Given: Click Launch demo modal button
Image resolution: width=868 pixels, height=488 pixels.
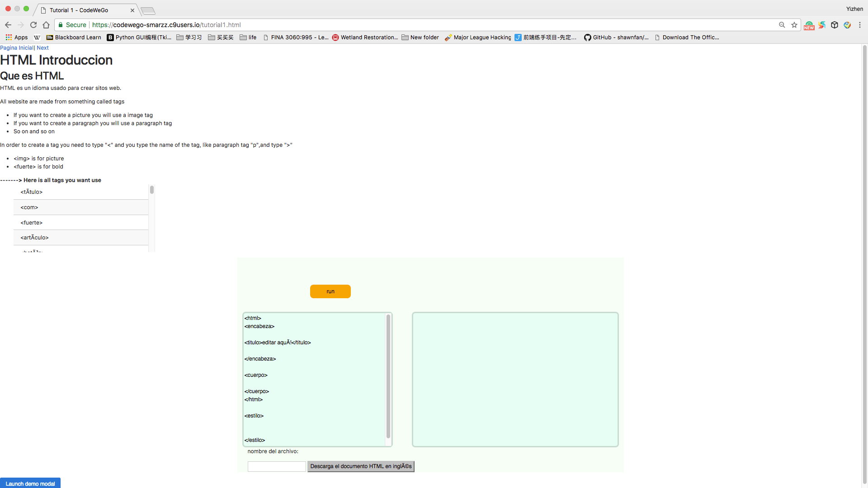Looking at the screenshot, I should [x=30, y=483].
